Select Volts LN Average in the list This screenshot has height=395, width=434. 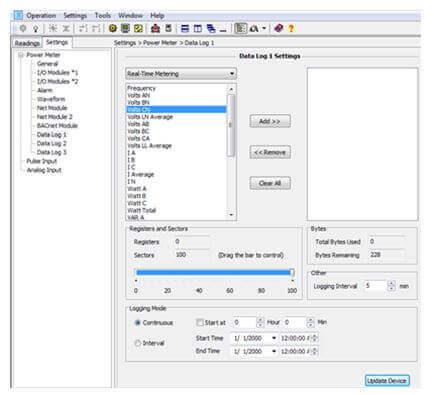click(150, 117)
